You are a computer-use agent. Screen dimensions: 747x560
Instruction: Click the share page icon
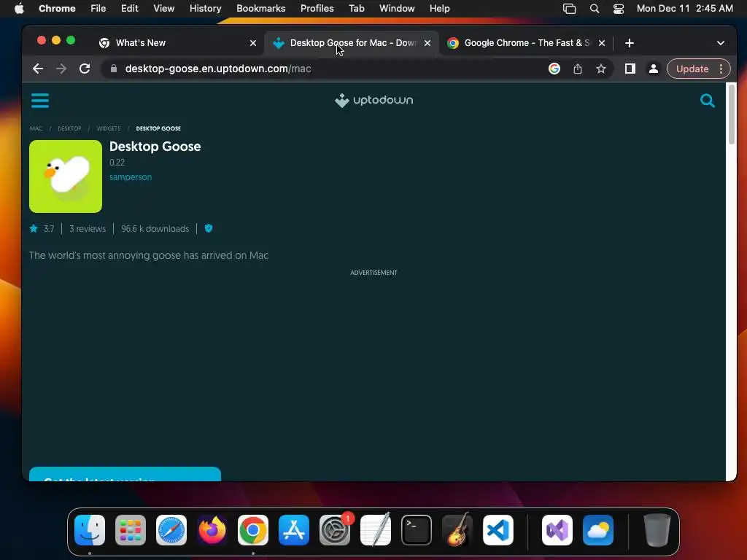578,69
